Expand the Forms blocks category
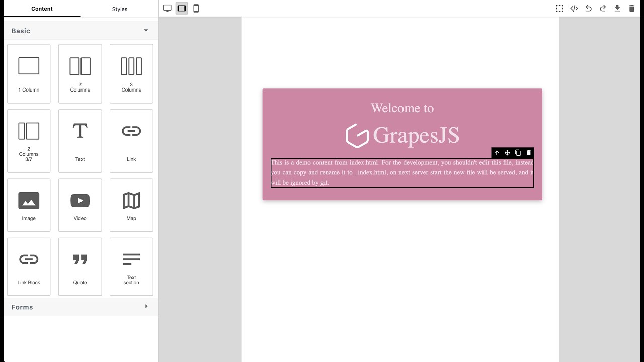 [x=81, y=307]
